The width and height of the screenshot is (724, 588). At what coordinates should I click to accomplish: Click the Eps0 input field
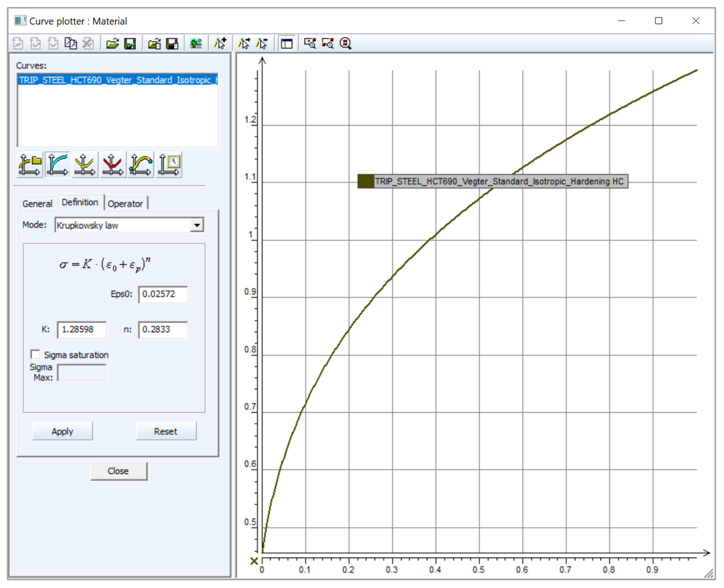tap(163, 294)
